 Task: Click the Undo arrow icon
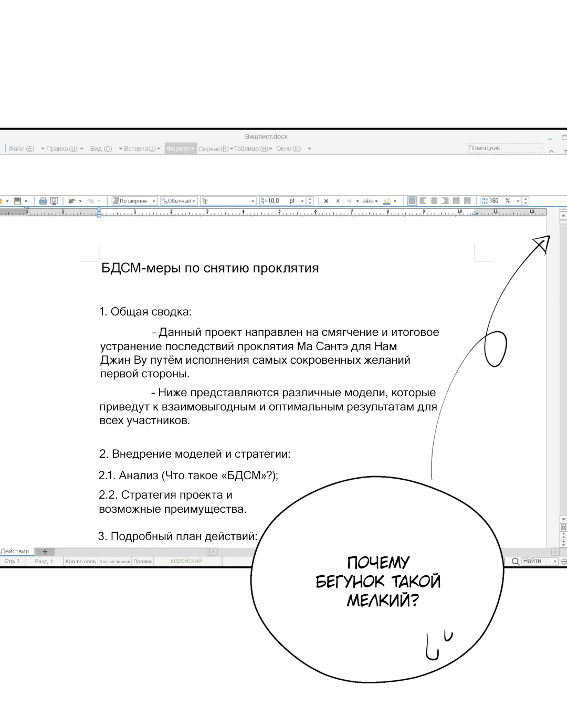click(x=72, y=201)
